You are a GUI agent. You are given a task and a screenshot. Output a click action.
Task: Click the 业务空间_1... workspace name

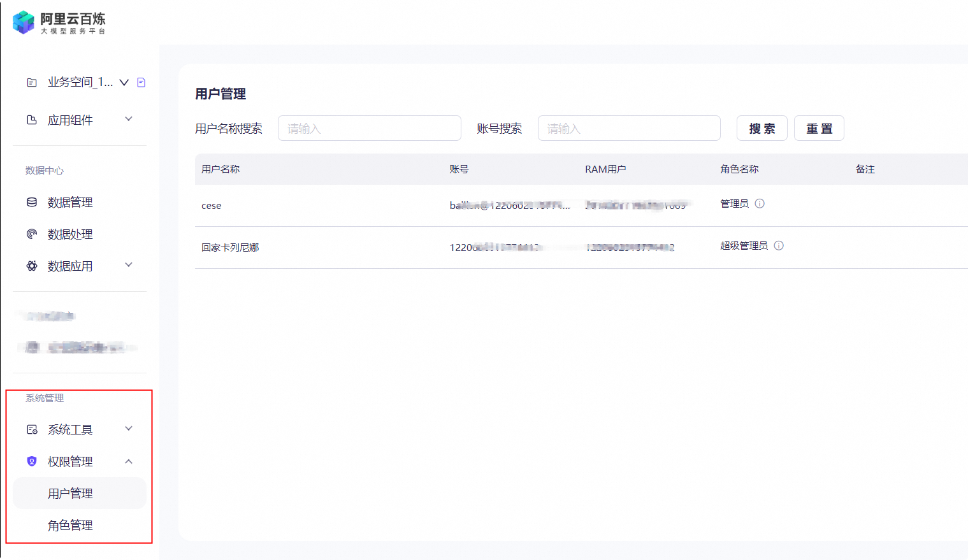80,82
